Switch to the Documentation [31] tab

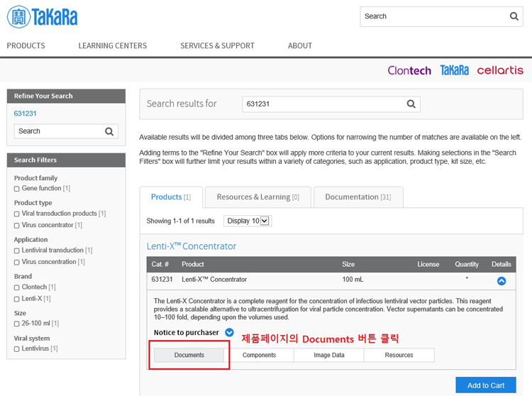(358, 197)
